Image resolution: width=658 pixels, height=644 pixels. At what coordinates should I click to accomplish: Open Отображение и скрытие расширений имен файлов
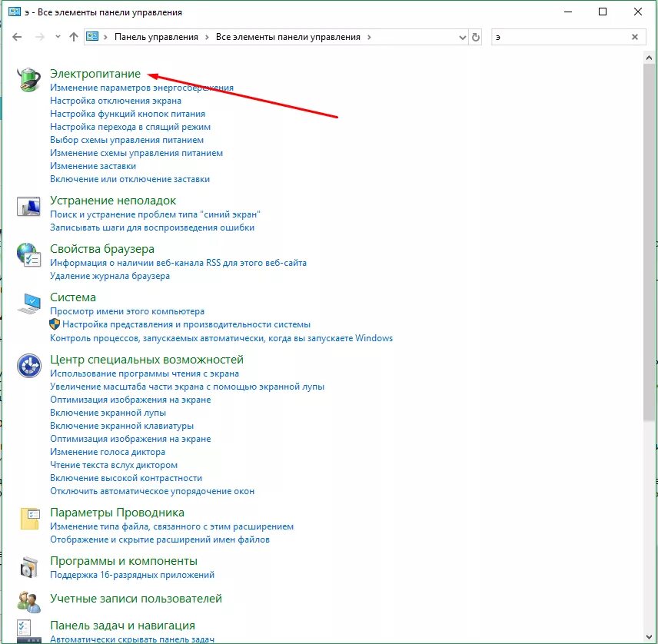tap(160, 539)
